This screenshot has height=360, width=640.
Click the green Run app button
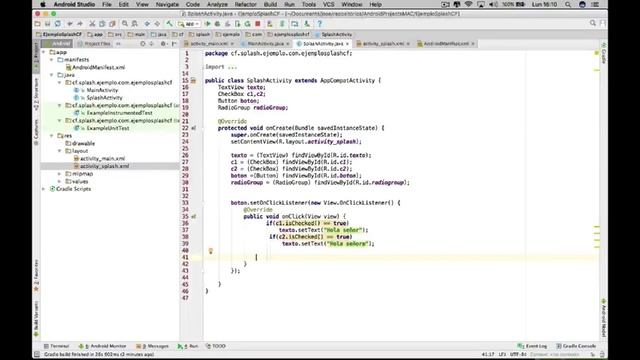[x=208, y=24]
